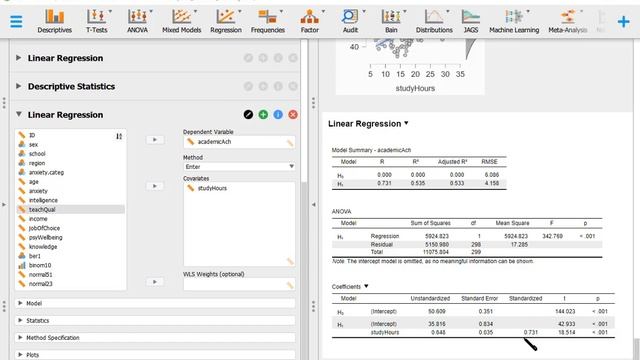Viewport: 640px width, 360px height.
Task: Select the normal23 variable
Action: pos(71,284)
